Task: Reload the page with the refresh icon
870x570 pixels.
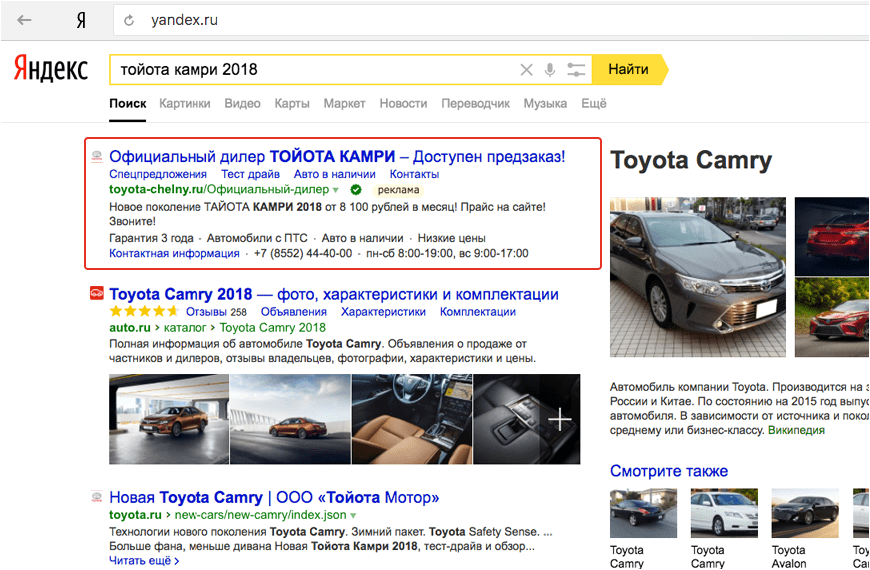Action: coord(129,20)
